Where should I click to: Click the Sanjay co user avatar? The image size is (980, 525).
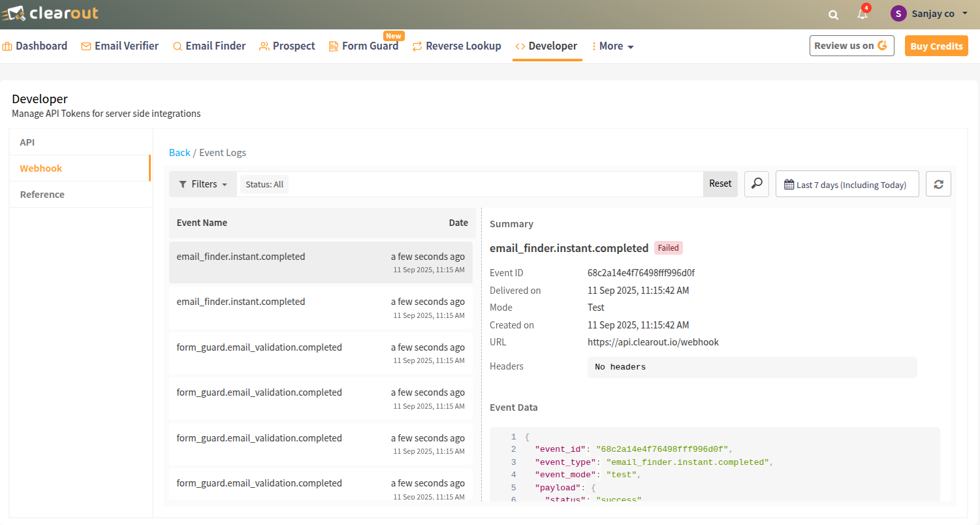898,14
